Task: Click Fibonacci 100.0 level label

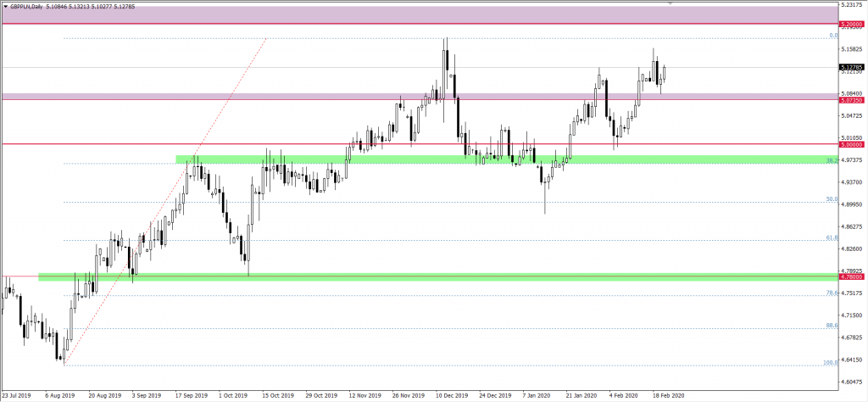Action: (831, 363)
